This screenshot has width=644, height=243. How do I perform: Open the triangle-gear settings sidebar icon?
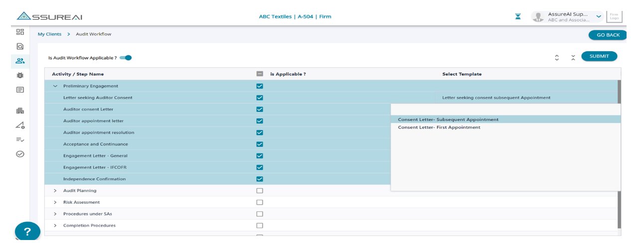coord(20,125)
